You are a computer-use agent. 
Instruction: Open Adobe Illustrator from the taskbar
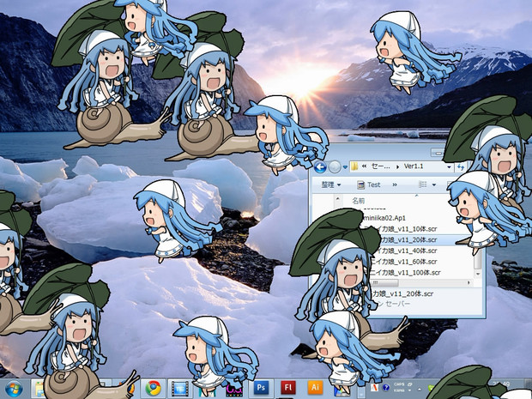click(x=315, y=388)
